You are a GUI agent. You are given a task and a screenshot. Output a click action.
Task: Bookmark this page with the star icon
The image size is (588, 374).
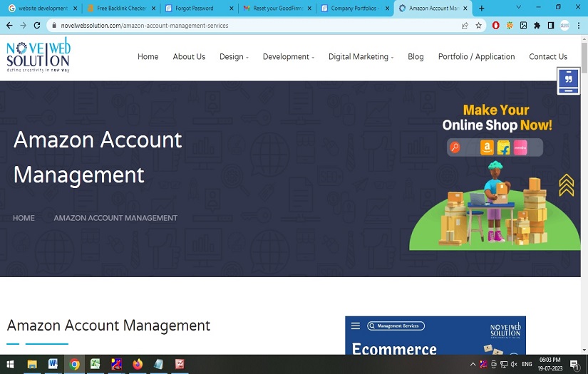(x=478, y=26)
